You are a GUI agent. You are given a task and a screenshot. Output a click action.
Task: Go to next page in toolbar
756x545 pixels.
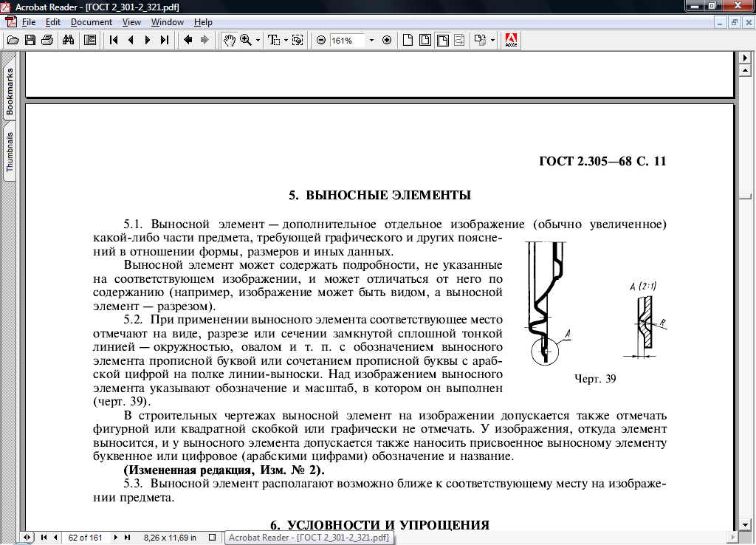pos(148,40)
